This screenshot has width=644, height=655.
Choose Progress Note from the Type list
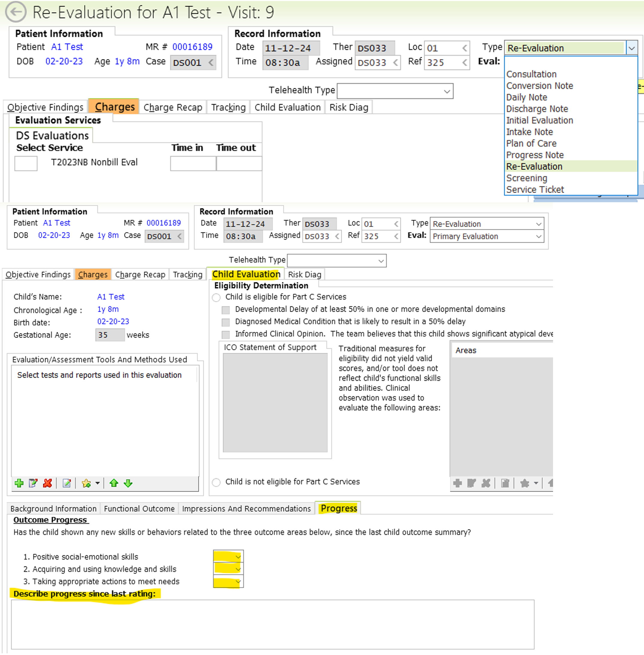[x=535, y=155]
